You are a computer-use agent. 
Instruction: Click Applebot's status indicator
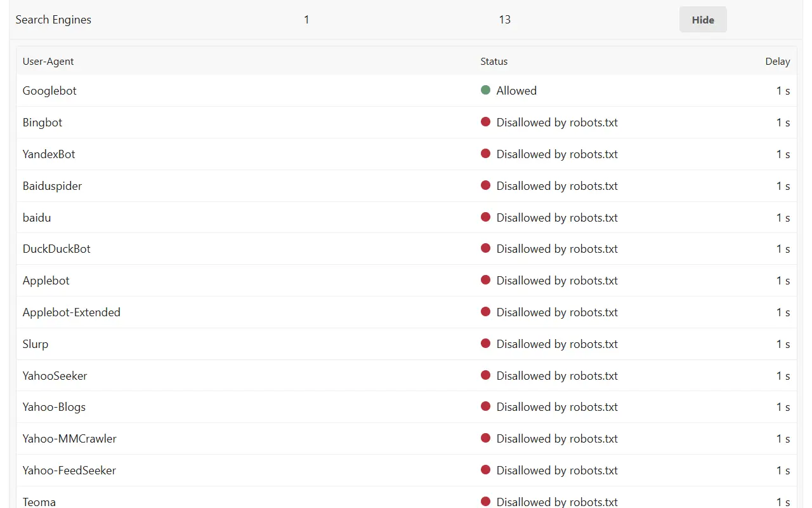[x=485, y=280]
